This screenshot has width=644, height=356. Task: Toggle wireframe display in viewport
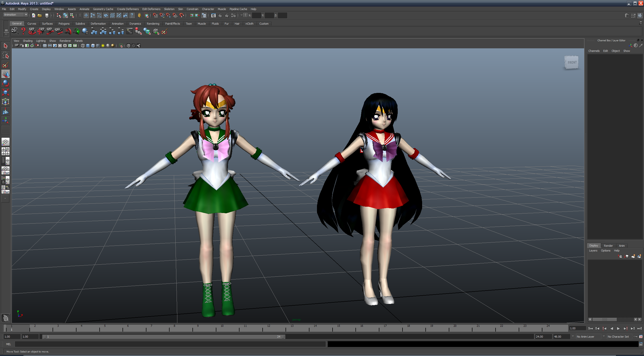click(83, 46)
